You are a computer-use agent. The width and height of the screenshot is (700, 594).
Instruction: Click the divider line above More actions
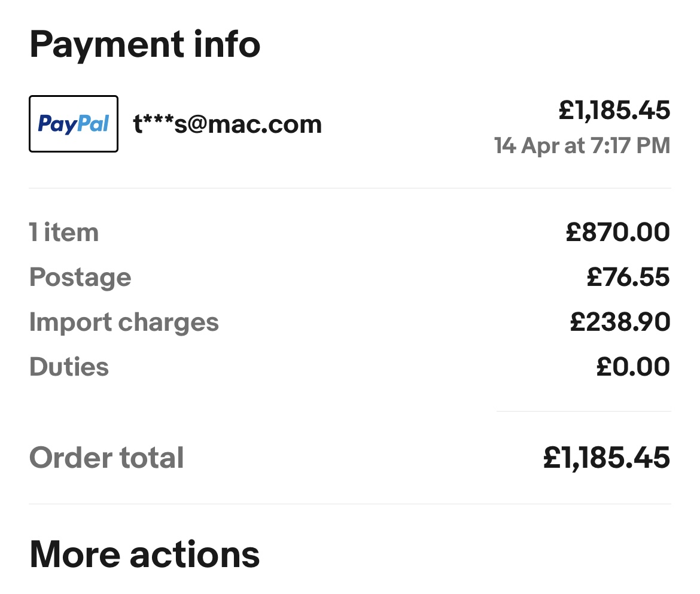pos(350,504)
